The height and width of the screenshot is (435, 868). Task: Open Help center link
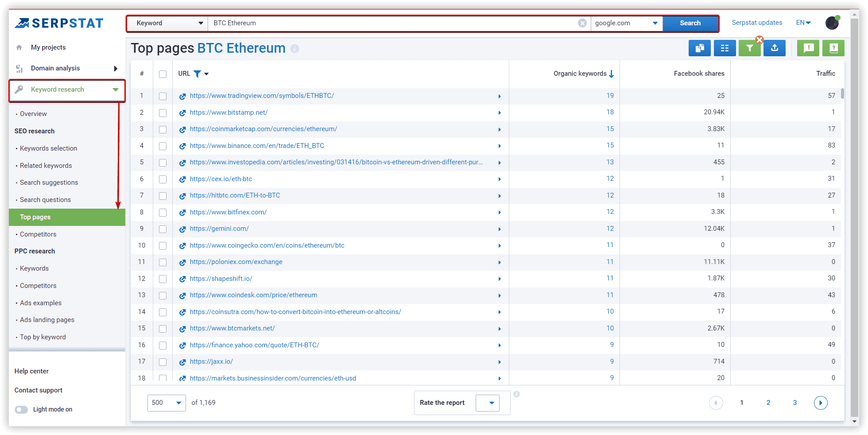click(x=31, y=371)
